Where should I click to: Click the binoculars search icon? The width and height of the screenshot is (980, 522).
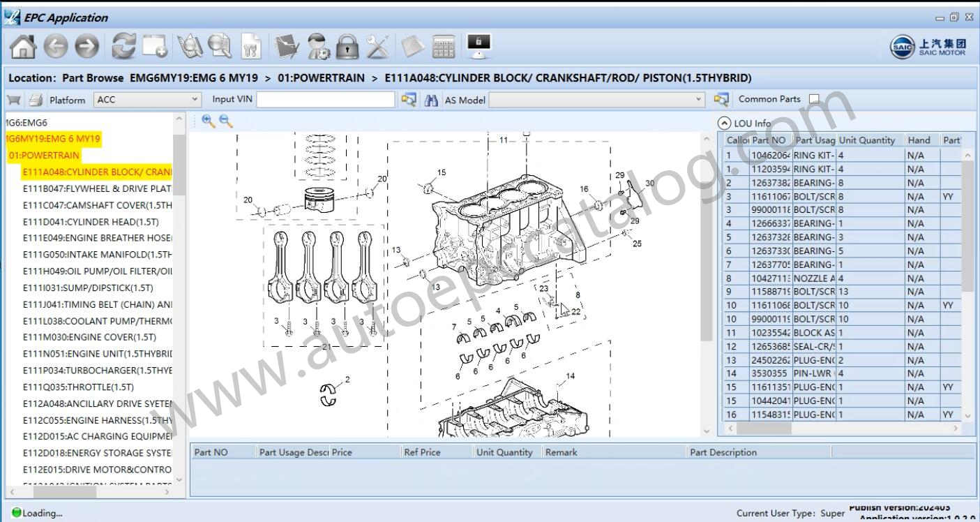coord(431,100)
